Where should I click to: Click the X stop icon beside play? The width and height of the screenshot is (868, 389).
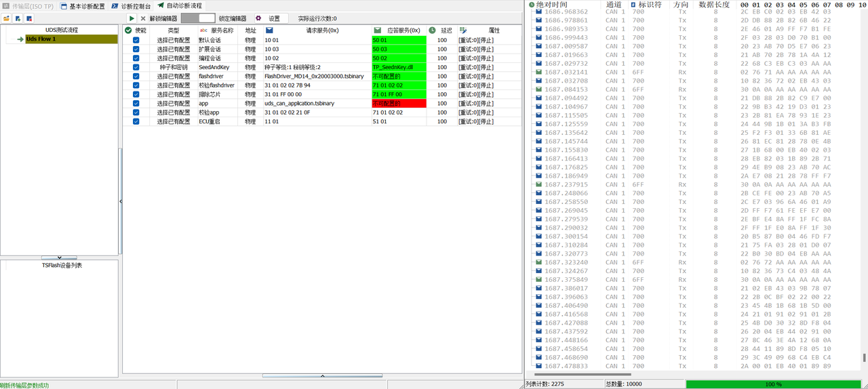(x=142, y=18)
